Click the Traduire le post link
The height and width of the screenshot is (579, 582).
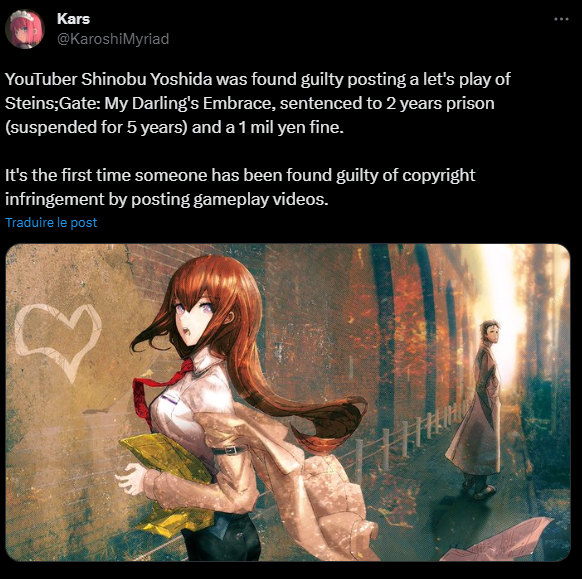51,222
